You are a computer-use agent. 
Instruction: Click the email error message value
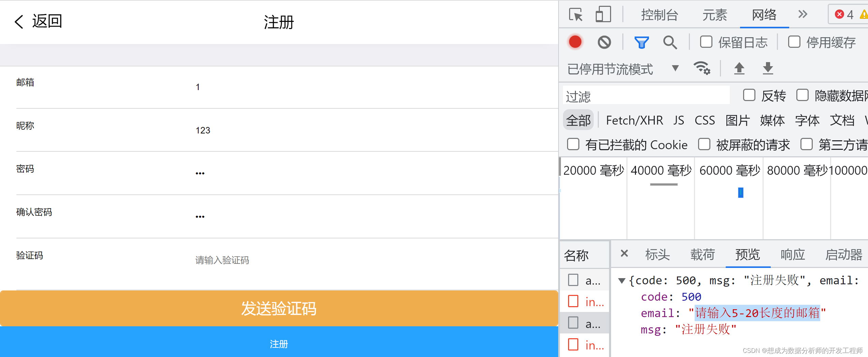click(757, 313)
